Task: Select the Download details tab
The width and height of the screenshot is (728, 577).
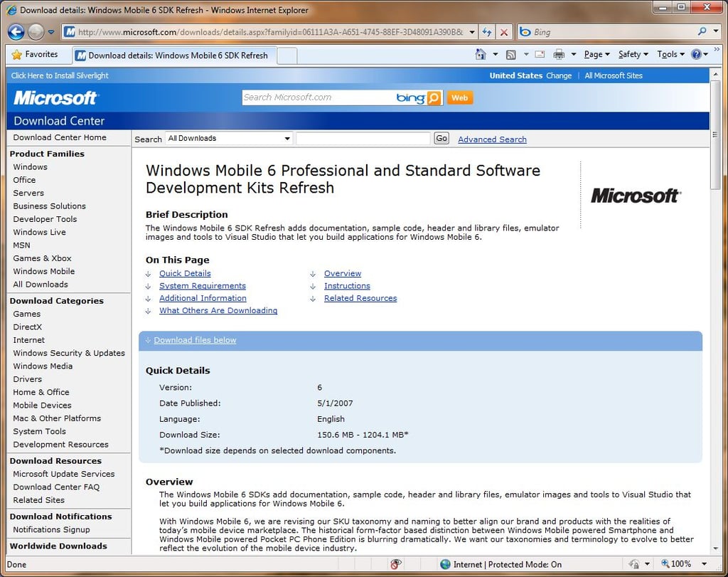Action: [x=175, y=55]
